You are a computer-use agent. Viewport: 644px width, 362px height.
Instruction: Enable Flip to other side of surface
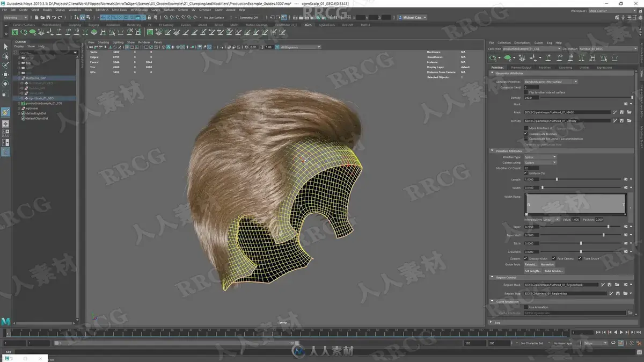click(526, 92)
